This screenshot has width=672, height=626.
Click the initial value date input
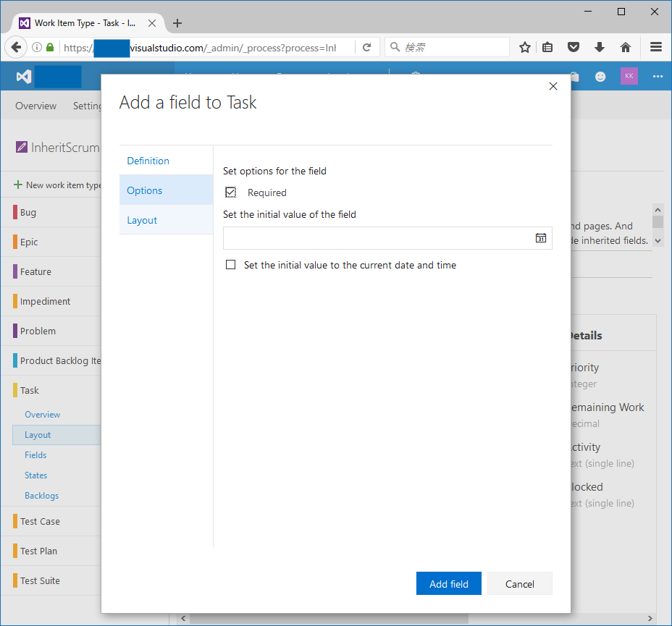click(377, 238)
